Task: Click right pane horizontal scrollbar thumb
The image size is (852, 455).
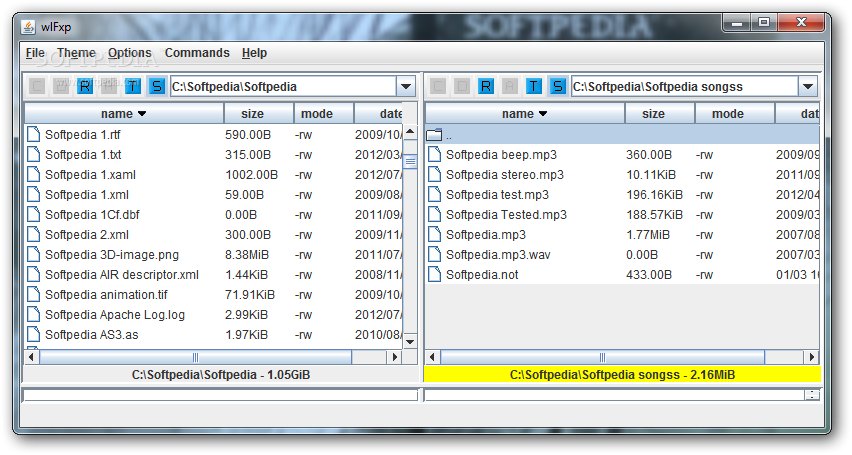Action: pos(602,357)
